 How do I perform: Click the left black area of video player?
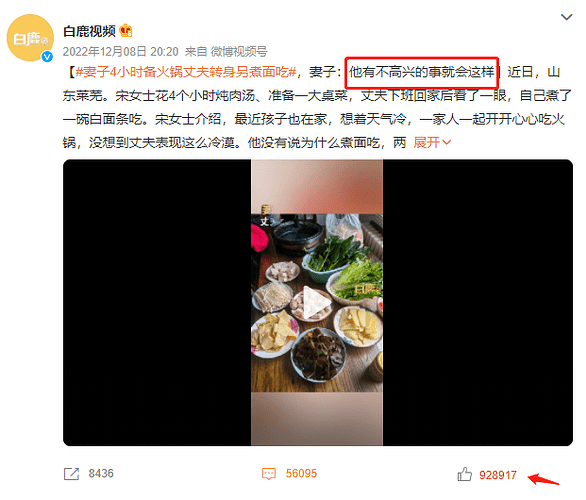157,302
